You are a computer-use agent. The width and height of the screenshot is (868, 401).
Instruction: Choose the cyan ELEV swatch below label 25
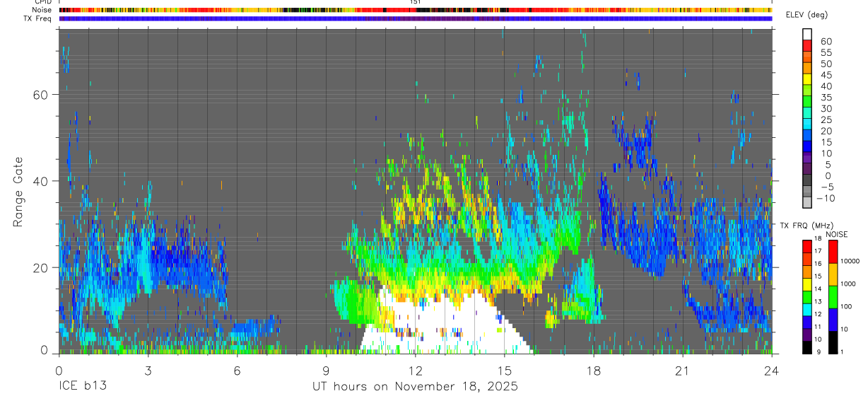[808, 124]
